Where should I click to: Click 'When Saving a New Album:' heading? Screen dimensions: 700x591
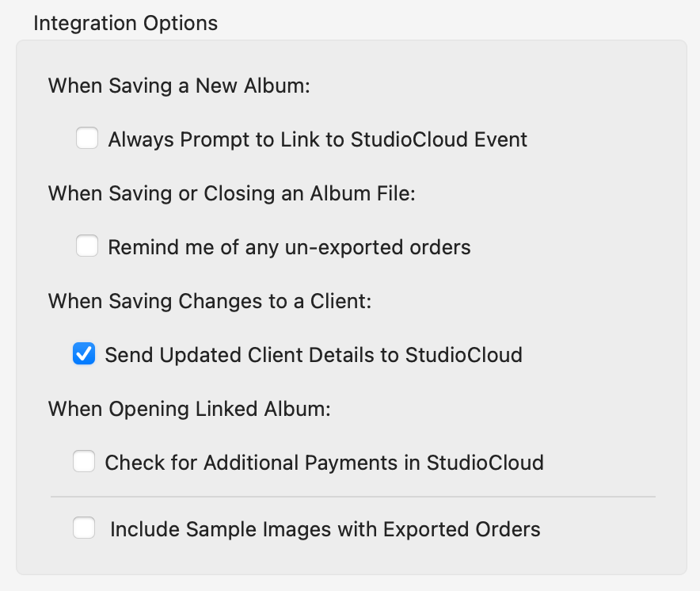(x=179, y=86)
